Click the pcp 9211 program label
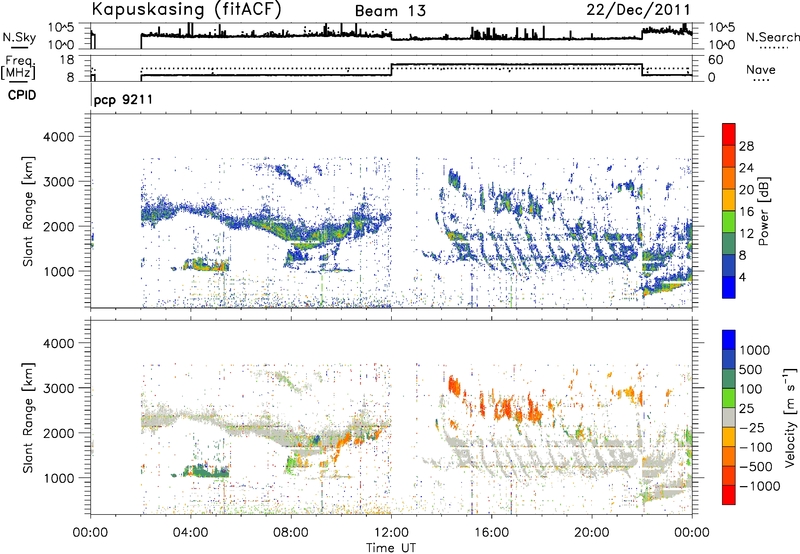The width and height of the screenshot is (800, 554). pos(123,99)
